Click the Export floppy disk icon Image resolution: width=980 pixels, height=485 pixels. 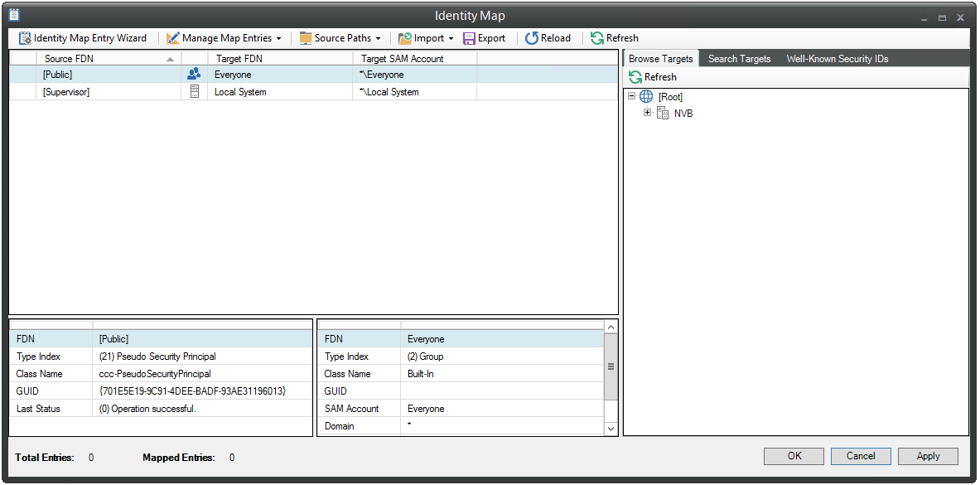tap(470, 38)
